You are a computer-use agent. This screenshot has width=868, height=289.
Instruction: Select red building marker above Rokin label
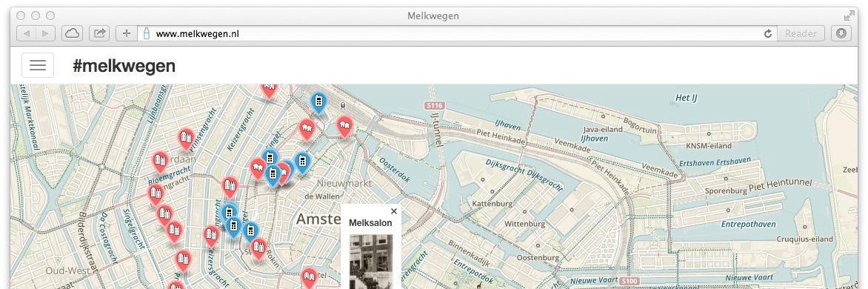point(258,248)
